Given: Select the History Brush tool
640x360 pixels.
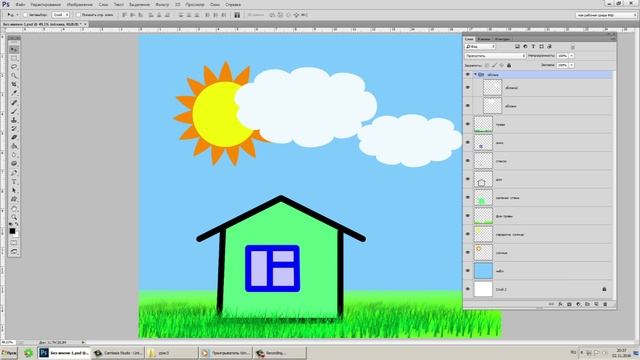Looking at the screenshot, I should 14,129.
